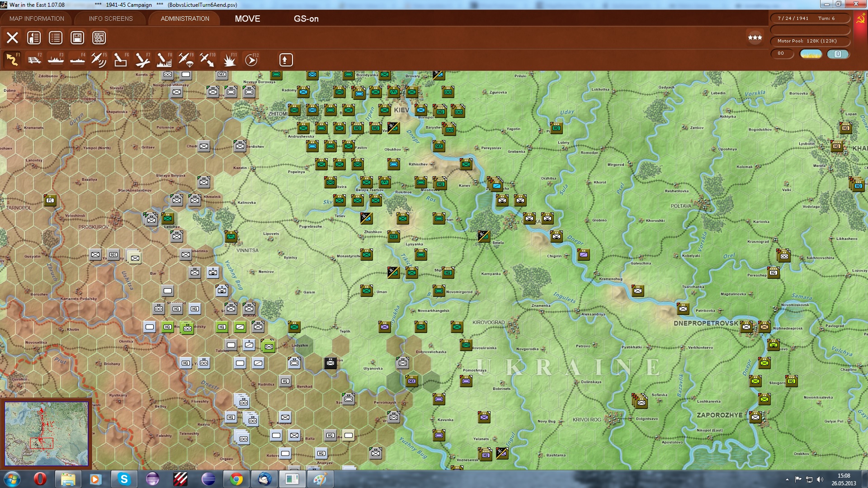Click the Dubno town label
Image resolution: width=868 pixels, height=488 pixels.
pos(9,90)
